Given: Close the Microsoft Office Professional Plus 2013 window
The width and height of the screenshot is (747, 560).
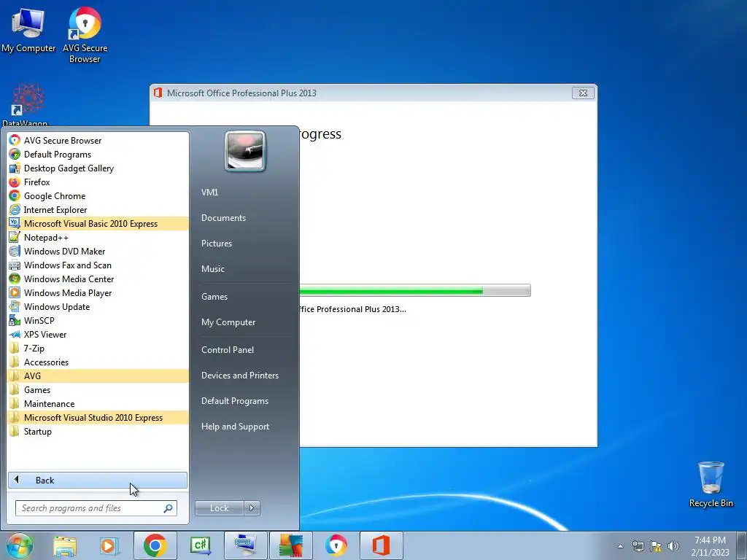Looking at the screenshot, I should 583,93.
